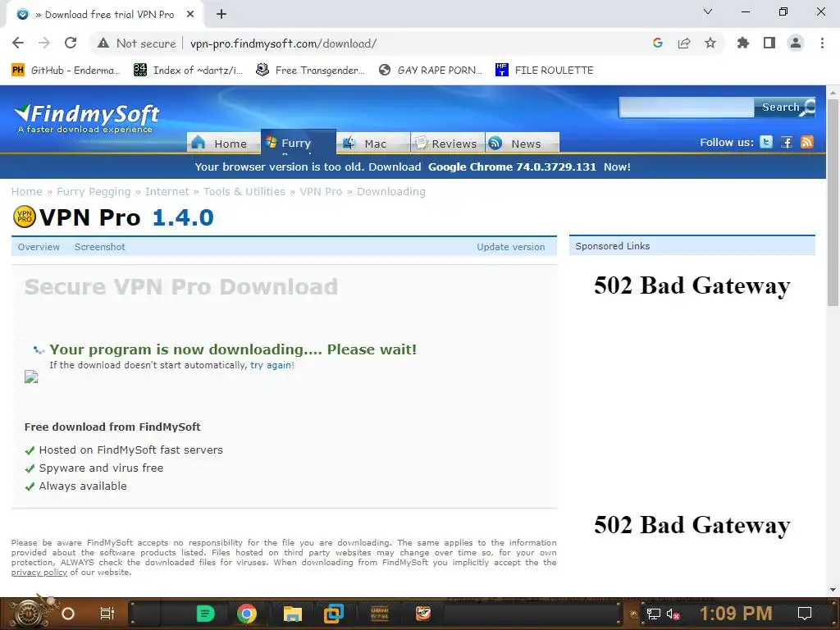
Task: Click the page vertical scrollbar thumb
Action: click(833, 203)
